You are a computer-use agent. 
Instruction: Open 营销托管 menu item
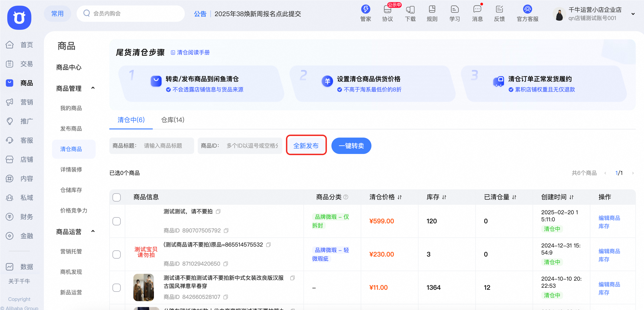click(x=71, y=252)
